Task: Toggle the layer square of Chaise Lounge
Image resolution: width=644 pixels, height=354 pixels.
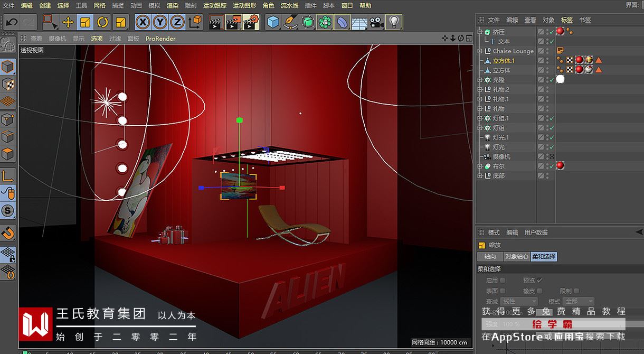Action: click(541, 51)
